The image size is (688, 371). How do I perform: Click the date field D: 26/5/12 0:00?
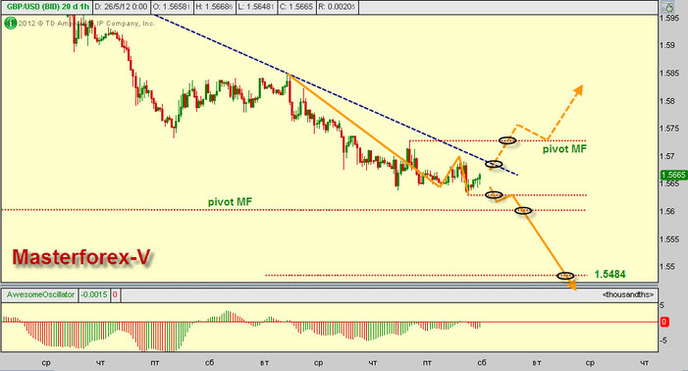pyautogui.click(x=121, y=7)
